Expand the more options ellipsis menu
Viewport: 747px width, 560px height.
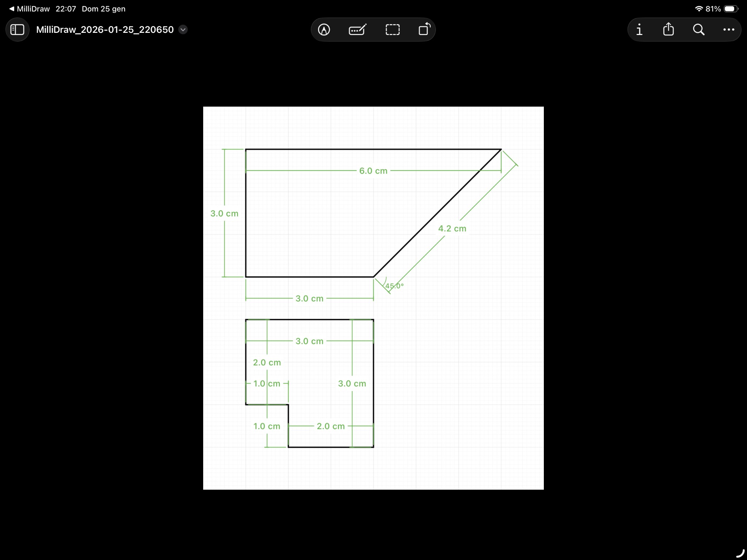point(728,30)
